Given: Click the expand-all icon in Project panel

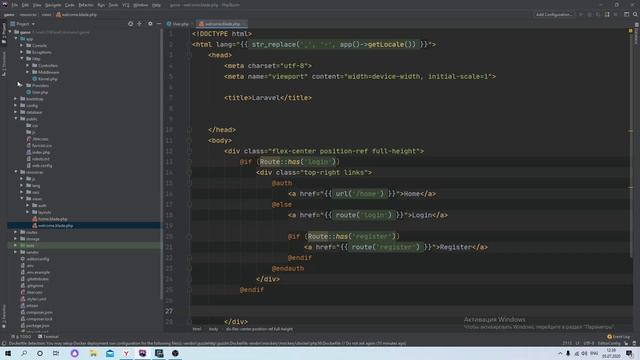Looking at the screenshot, I should tap(140, 24).
